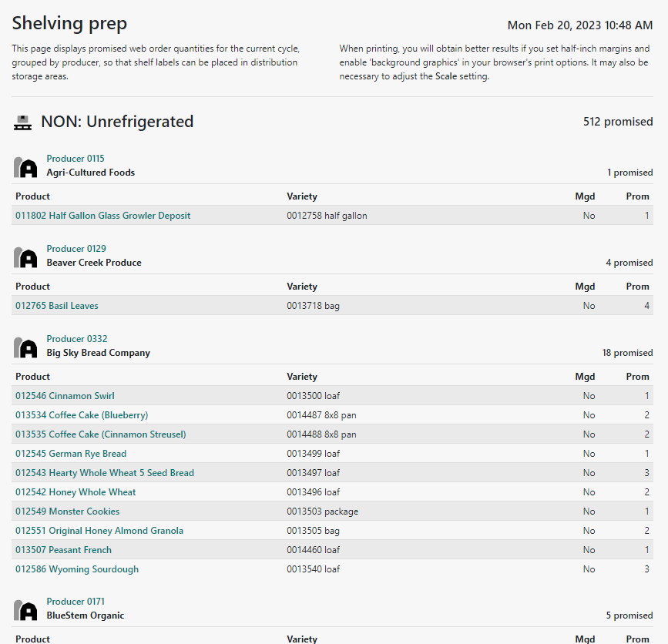
Task: Open the Producer 0332 link
Action: [x=76, y=339]
